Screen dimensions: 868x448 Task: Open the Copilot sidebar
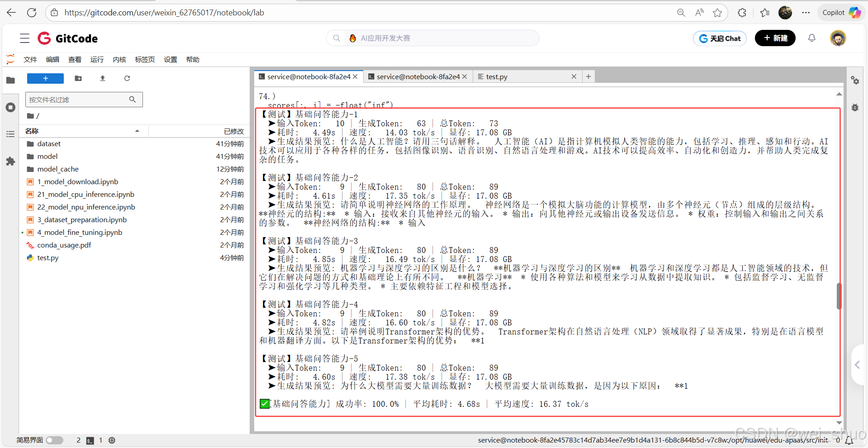pyautogui.click(x=841, y=13)
